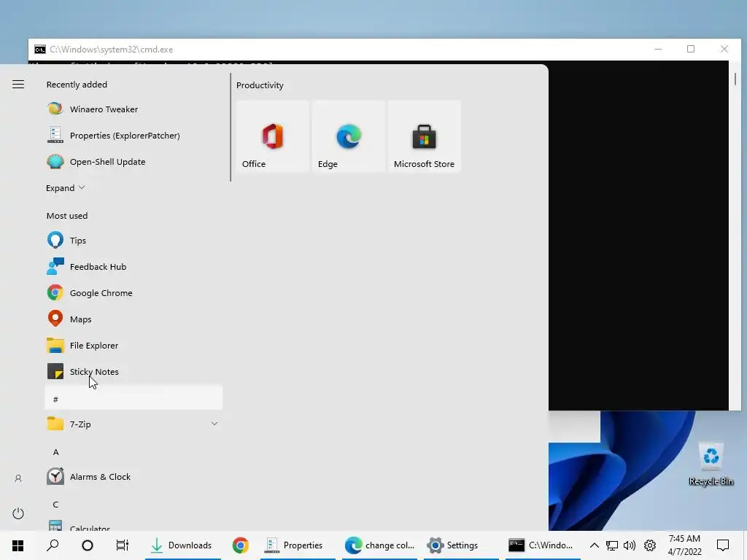Screen dimensions: 747x560
Task: Open the user account button
Action: click(18, 478)
